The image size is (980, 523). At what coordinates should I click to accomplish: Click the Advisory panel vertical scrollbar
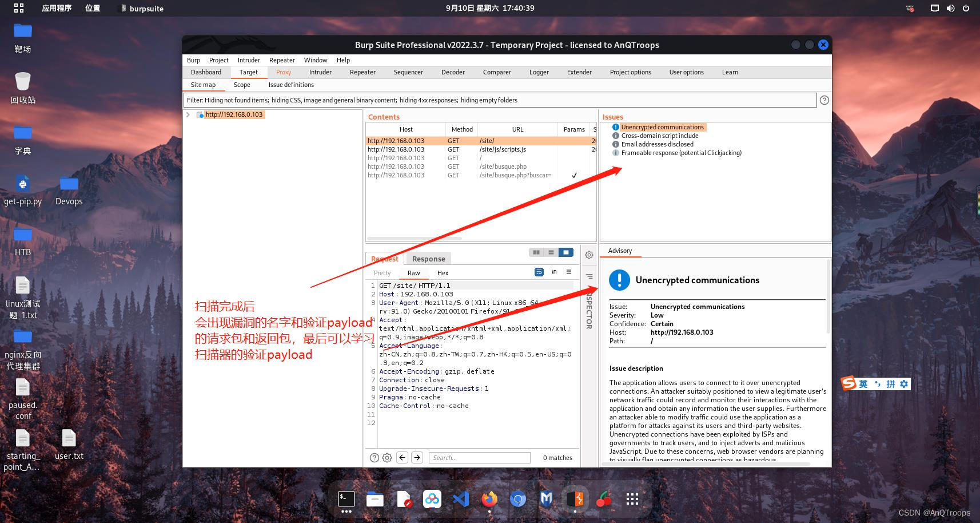click(x=828, y=296)
